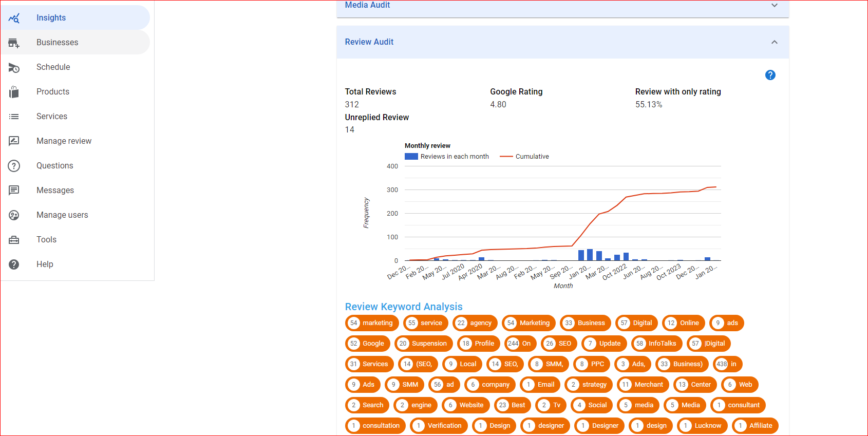Click the Manage review icon

[x=14, y=141]
